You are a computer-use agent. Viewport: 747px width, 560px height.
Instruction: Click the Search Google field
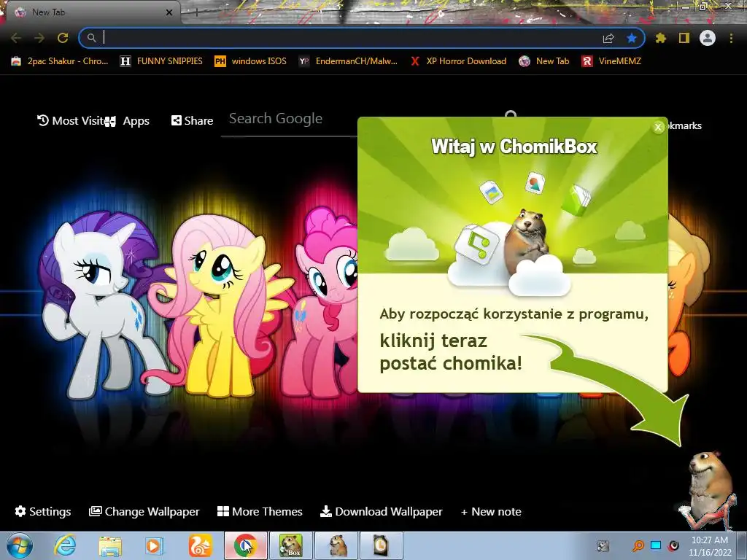(289, 119)
